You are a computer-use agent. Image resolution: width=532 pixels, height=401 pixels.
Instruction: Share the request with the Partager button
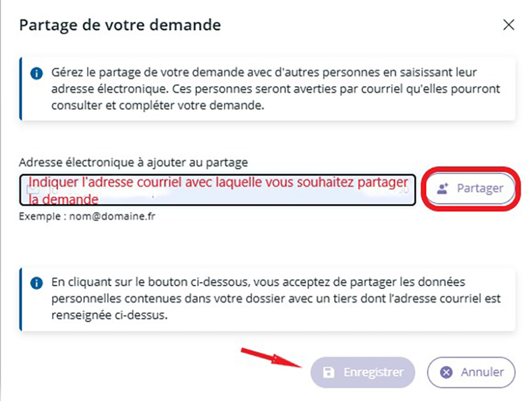(470, 189)
